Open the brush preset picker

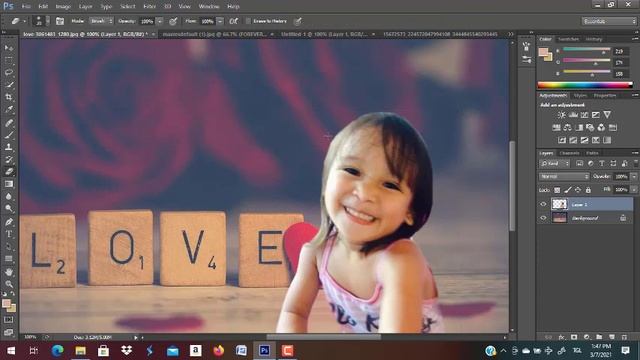coord(41,21)
